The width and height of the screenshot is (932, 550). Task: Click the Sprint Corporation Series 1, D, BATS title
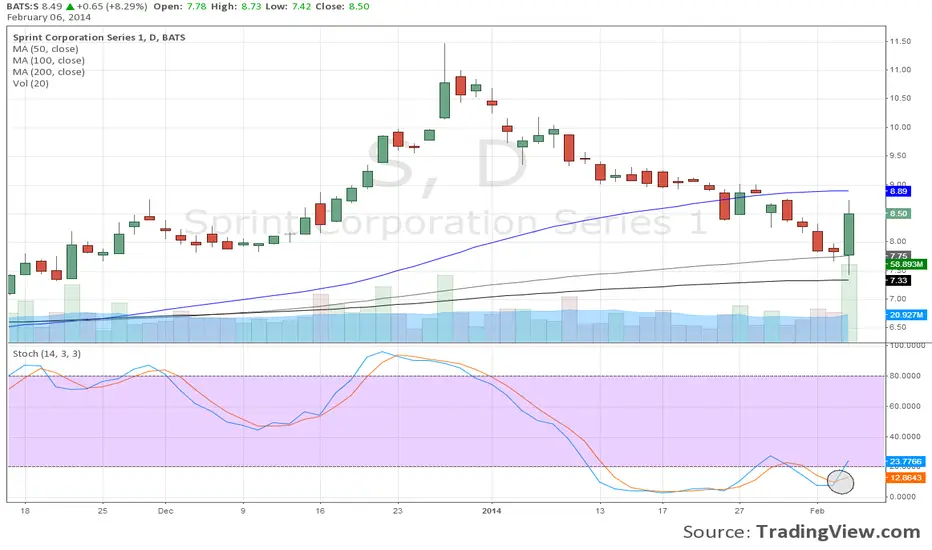(99, 37)
